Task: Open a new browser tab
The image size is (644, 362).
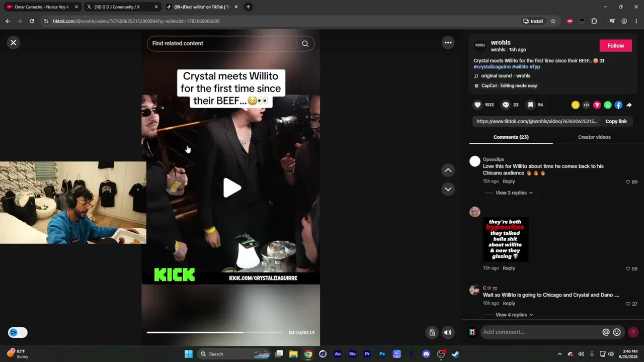Action: pyautogui.click(x=248, y=7)
